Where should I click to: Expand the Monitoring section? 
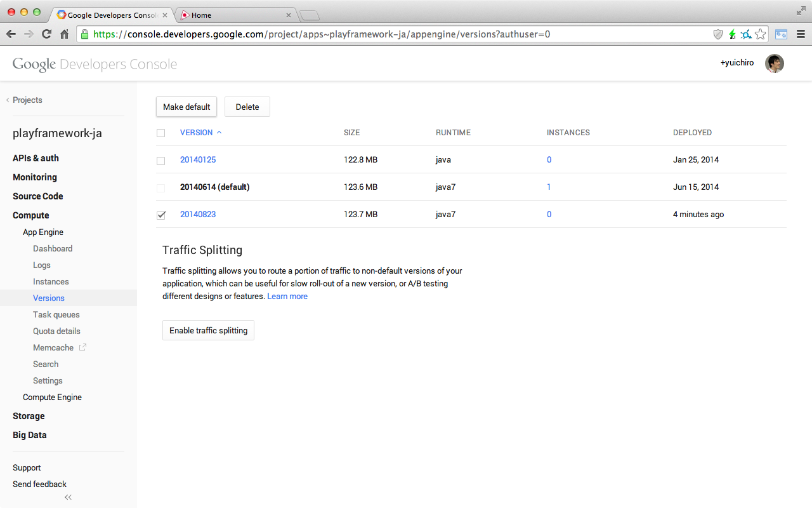(x=35, y=177)
